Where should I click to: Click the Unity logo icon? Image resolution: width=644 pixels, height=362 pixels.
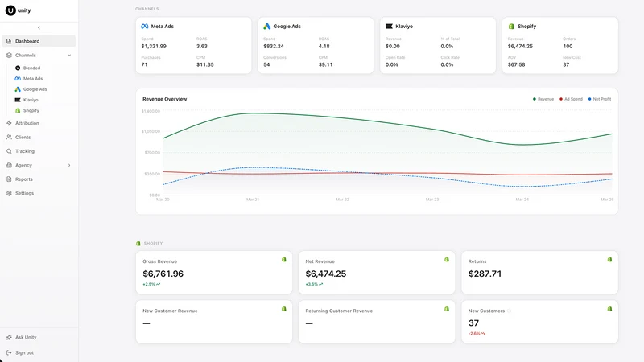[10, 10]
